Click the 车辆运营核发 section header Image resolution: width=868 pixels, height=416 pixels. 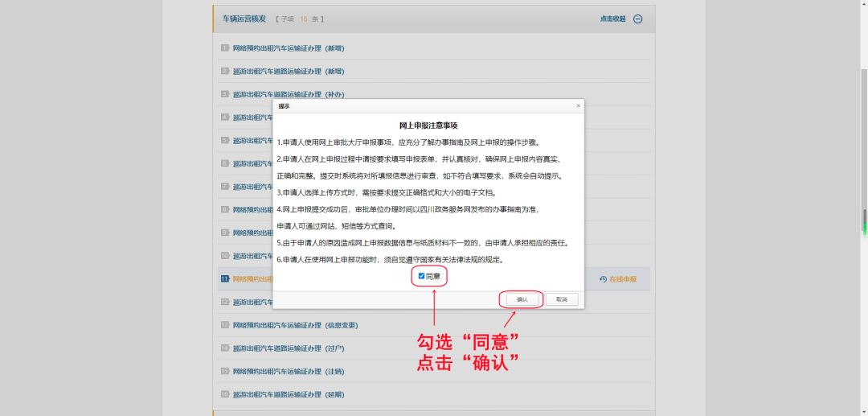[244, 19]
